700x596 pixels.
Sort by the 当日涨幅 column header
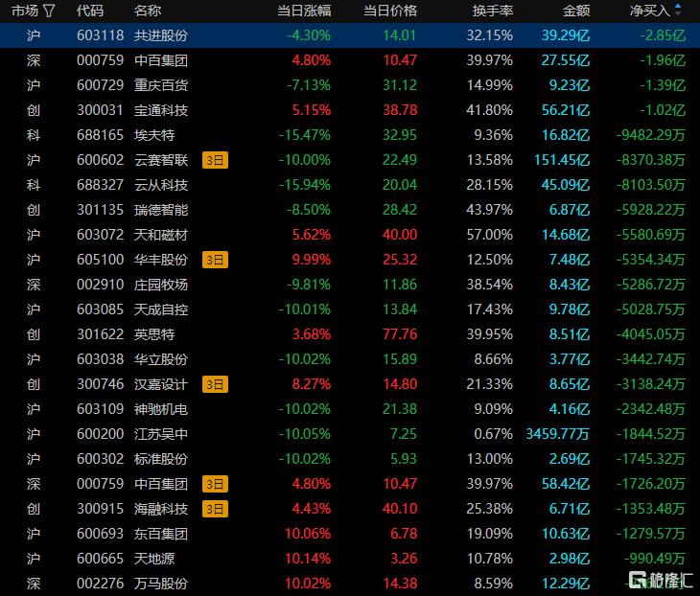click(x=304, y=11)
